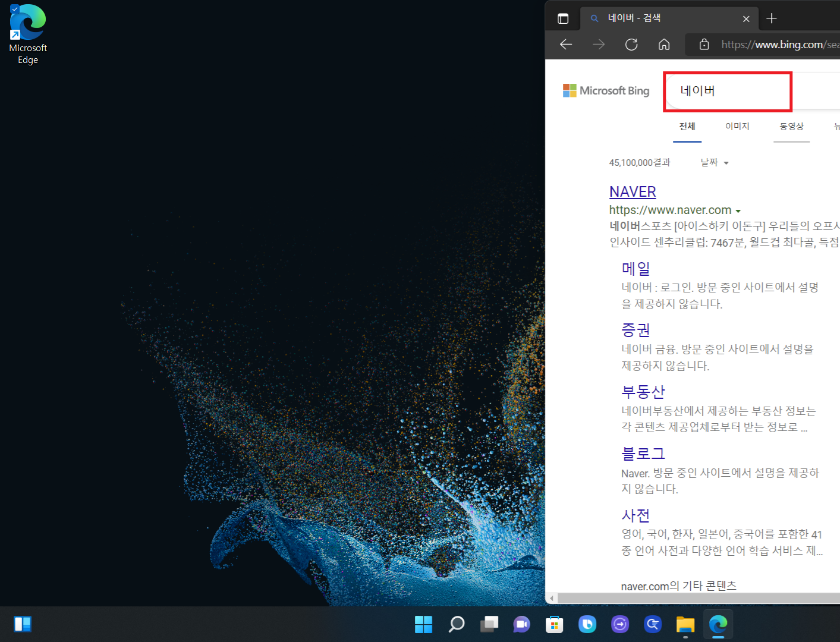Open the blue rounded app on taskbar
Viewport: 840px width, 642px height.
click(587, 624)
